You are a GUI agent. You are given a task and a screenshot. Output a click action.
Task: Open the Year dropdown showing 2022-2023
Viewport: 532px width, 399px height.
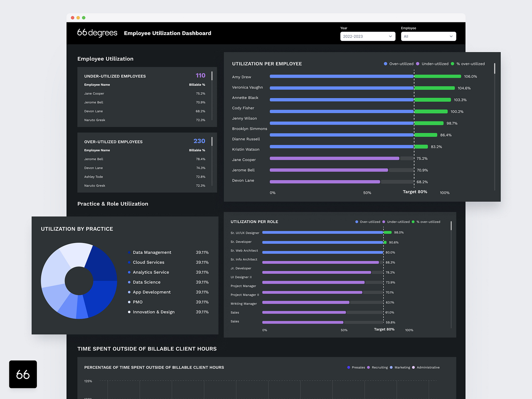point(367,36)
